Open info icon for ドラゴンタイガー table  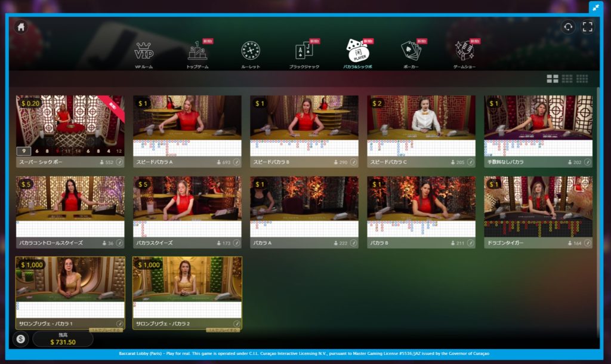coord(587,243)
